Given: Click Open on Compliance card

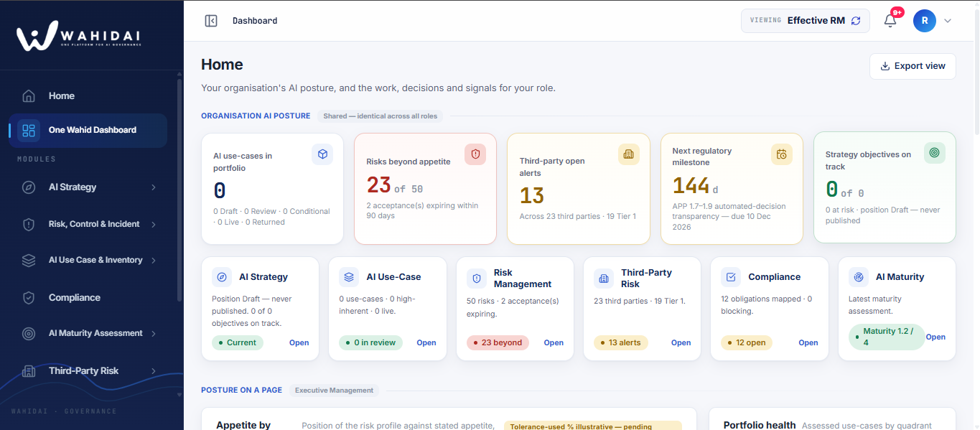Looking at the screenshot, I should coord(808,343).
